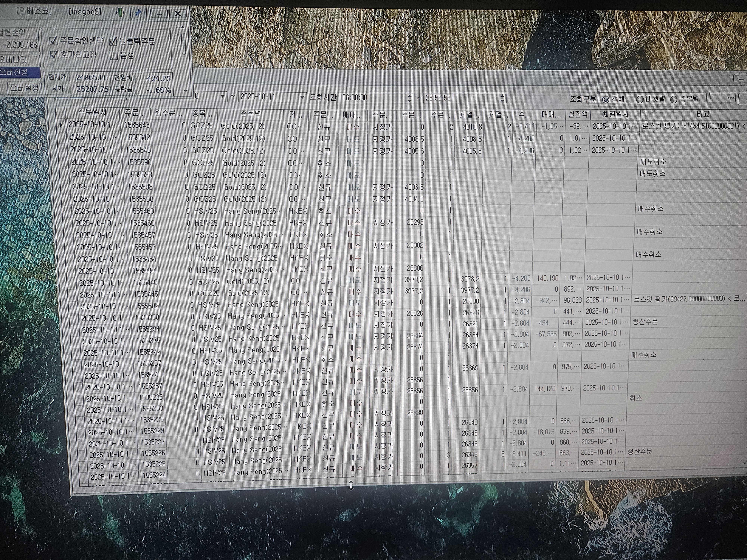Select the 오버나잇 item
Image resolution: width=747 pixels, height=560 pixels.
(20, 60)
